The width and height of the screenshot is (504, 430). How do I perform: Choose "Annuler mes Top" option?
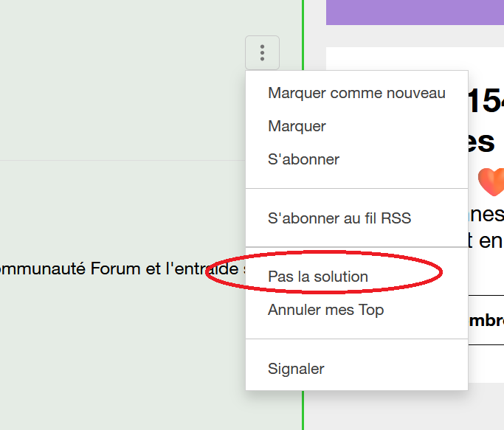[x=325, y=310]
